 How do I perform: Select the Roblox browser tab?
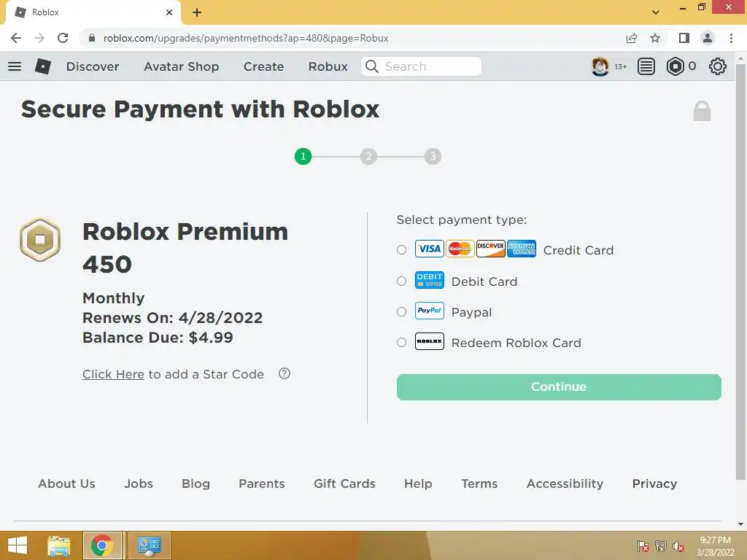click(x=93, y=12)
